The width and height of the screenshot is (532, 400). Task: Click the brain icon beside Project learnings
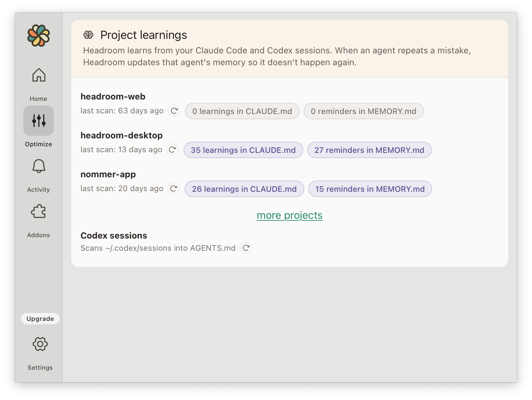click(x=88, y=35)
